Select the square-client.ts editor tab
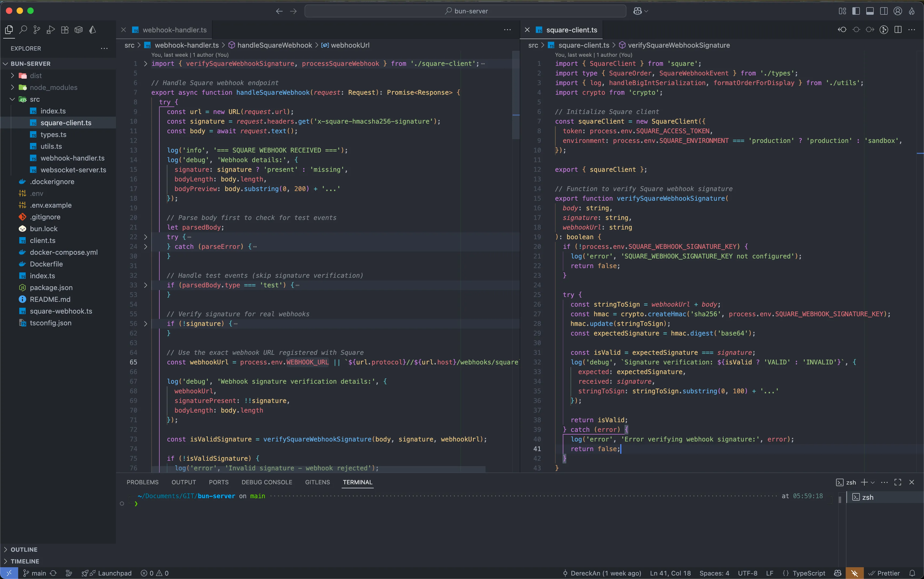This screenshot has height=579, width=924. [572, 29]
